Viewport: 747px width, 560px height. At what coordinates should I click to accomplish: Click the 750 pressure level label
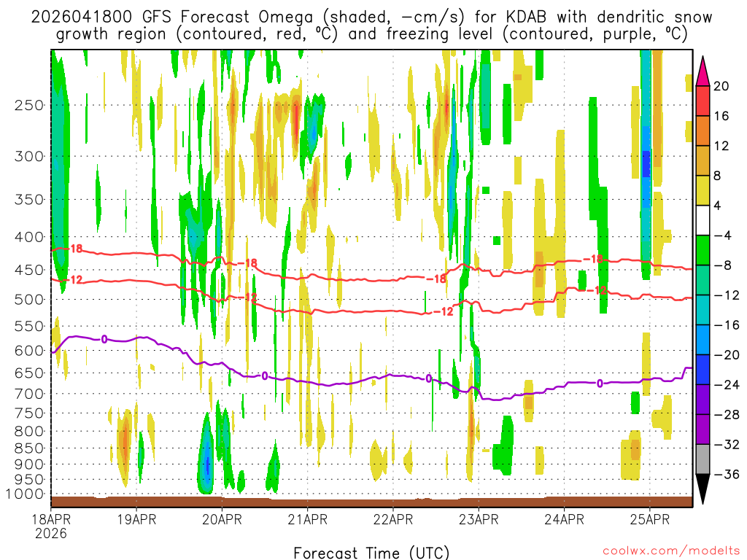pyautogui.click(x=29, y=413)
